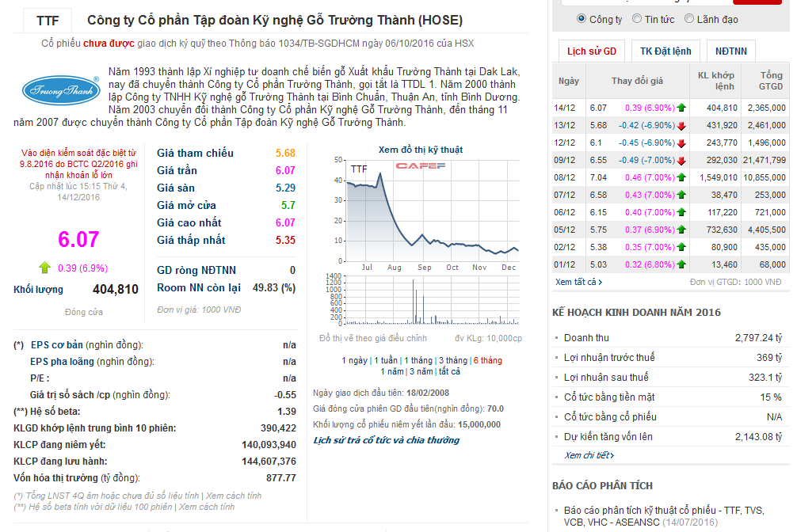Open Xem tất cả trading history link
Viewport: 797px width, 532px height.
point(578,282)
